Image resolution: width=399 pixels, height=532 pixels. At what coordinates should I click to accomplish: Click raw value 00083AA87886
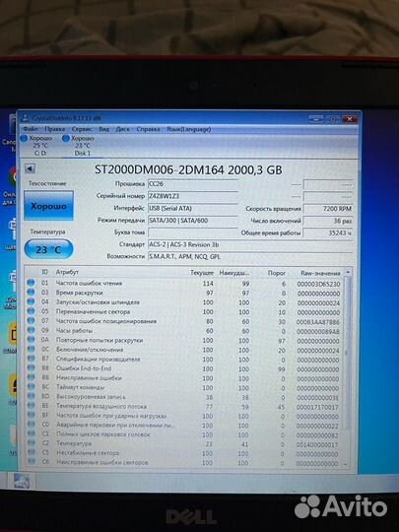pos(318,322)
